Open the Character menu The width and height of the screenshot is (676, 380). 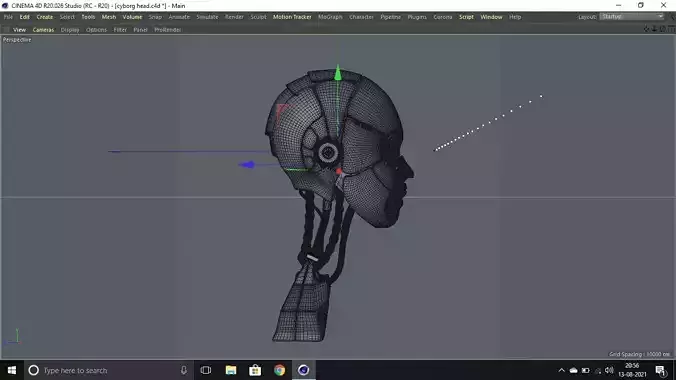361,17
